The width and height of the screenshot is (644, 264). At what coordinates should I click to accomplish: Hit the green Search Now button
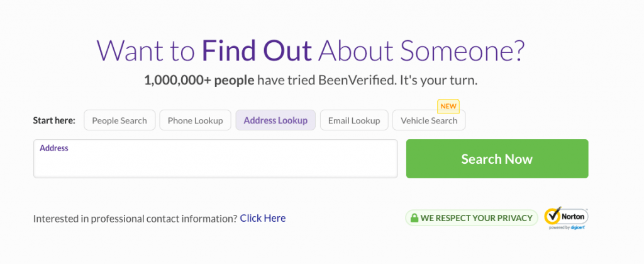(497, 159)
